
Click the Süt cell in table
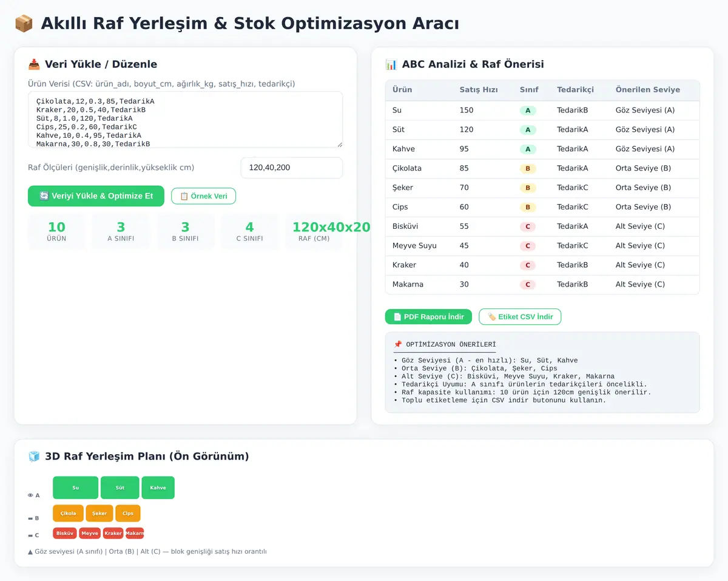(x=419, y=130)
